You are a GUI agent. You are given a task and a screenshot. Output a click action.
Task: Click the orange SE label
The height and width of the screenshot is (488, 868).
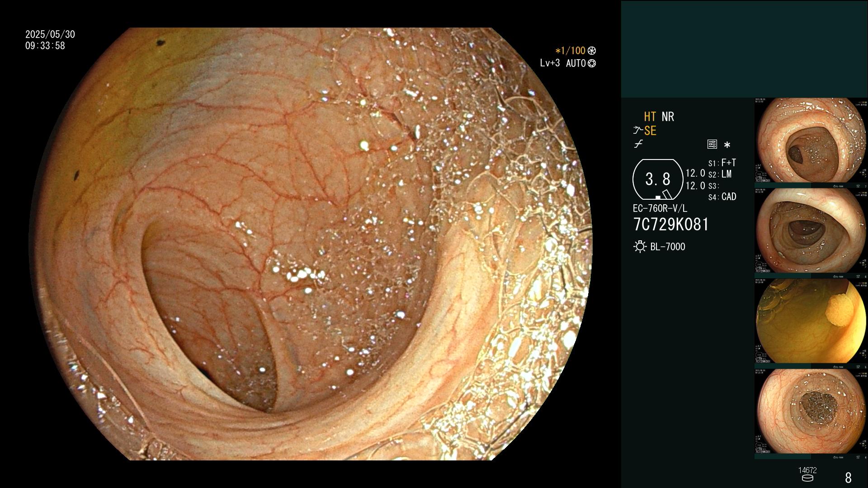coord(650,131)
